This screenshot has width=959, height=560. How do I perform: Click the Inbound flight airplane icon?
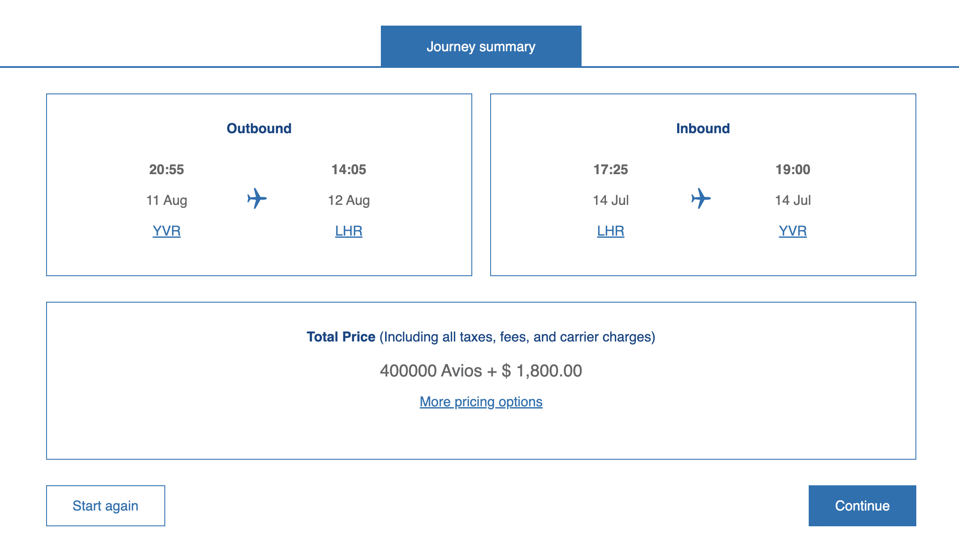click(701, 198)
